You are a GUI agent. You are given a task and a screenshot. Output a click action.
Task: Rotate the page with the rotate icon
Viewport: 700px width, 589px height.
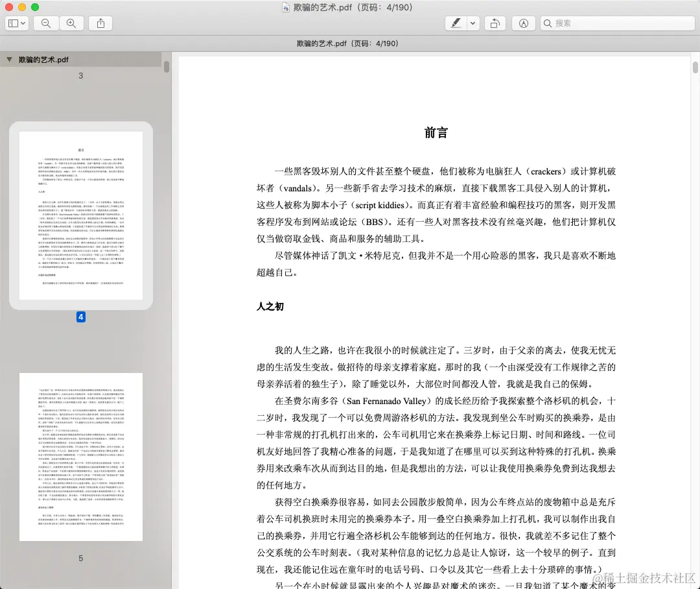point(495,23)
